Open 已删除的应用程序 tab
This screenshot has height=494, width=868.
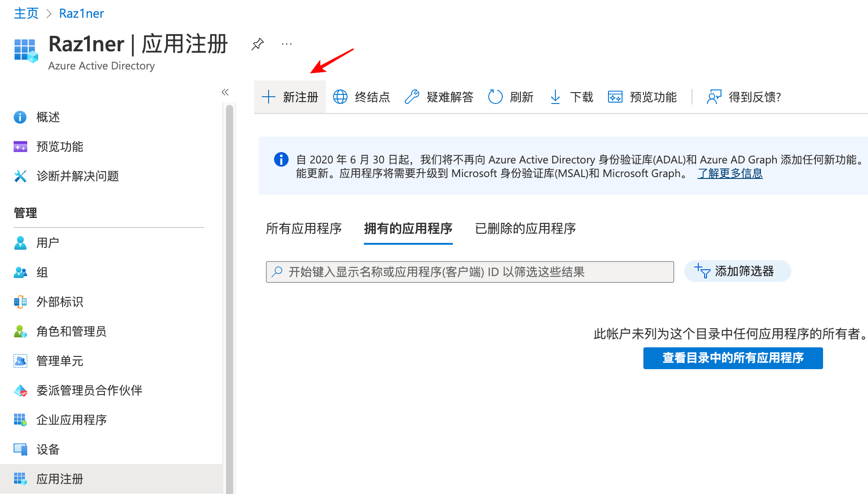coord(525,228)
